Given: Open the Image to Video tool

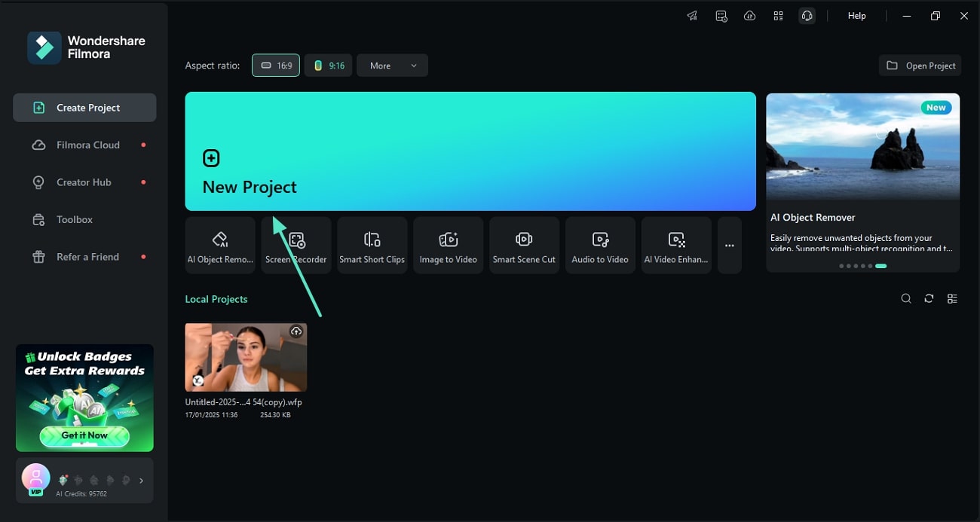Looking at the screenshot, I should click(x=449, y=245).
